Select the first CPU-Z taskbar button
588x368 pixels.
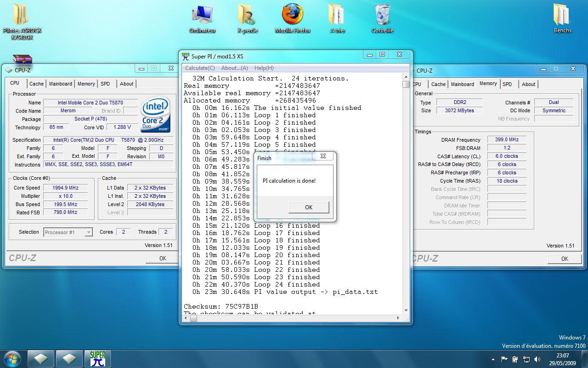tap(40, 359)
